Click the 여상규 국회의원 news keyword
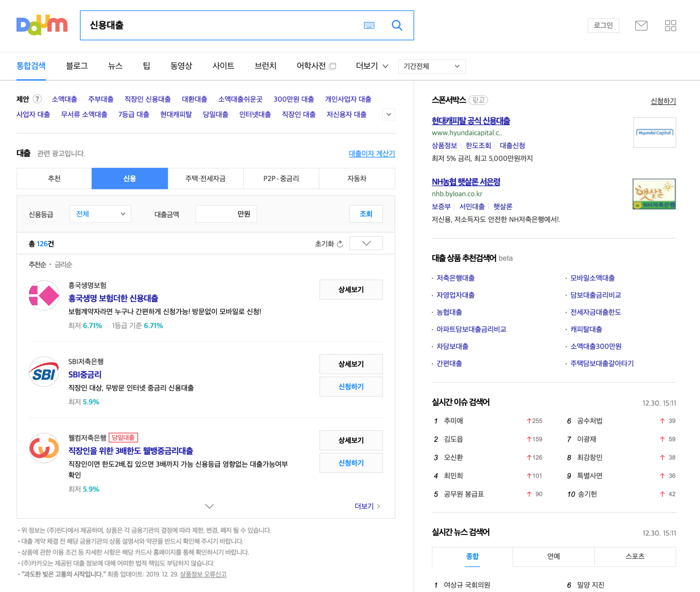700x592 pixels. 467,585
